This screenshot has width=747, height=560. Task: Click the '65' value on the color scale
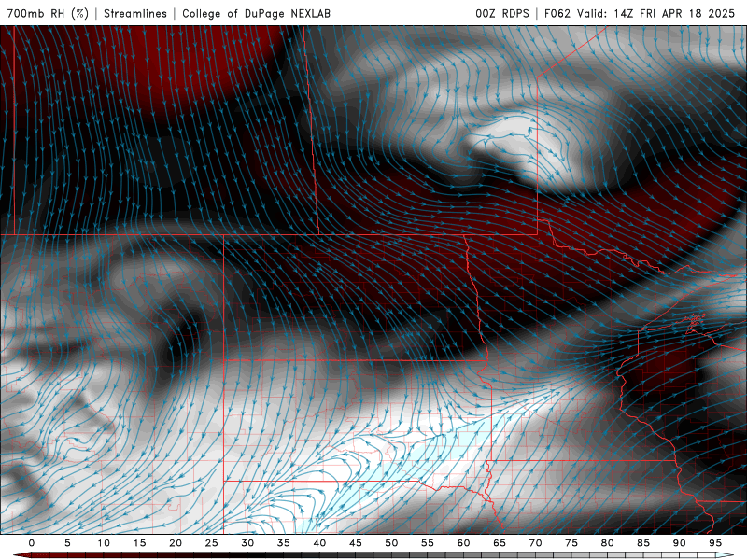point(500,543)
